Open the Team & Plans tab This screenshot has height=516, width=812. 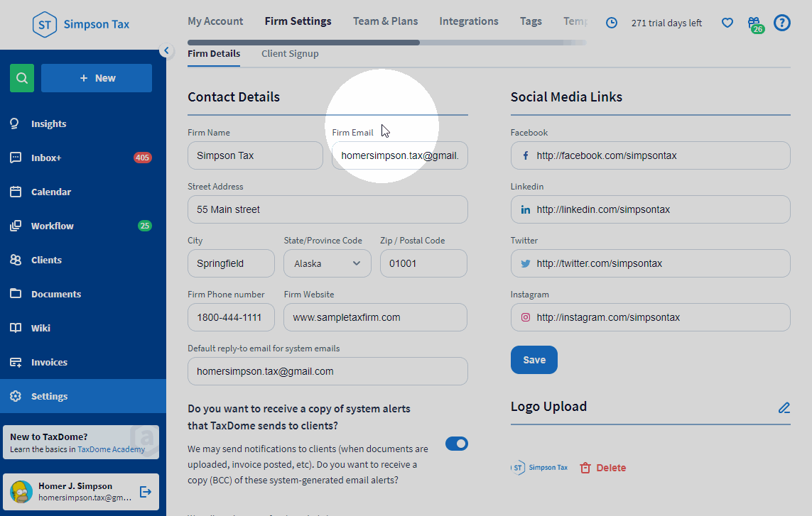coord(385,21)
